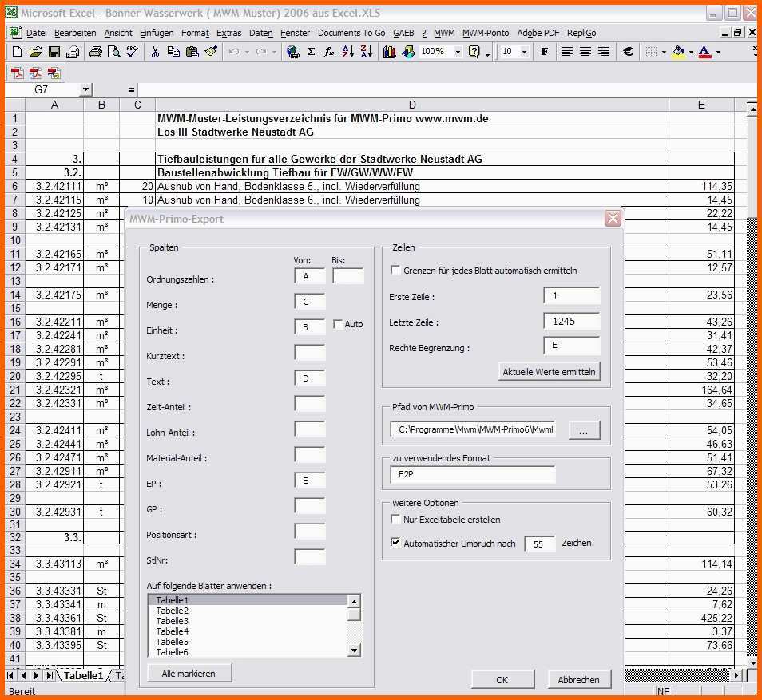Screen dimensions: 762x700
Task: Click the Euro currency style icon
Action: tap(627, 52)
